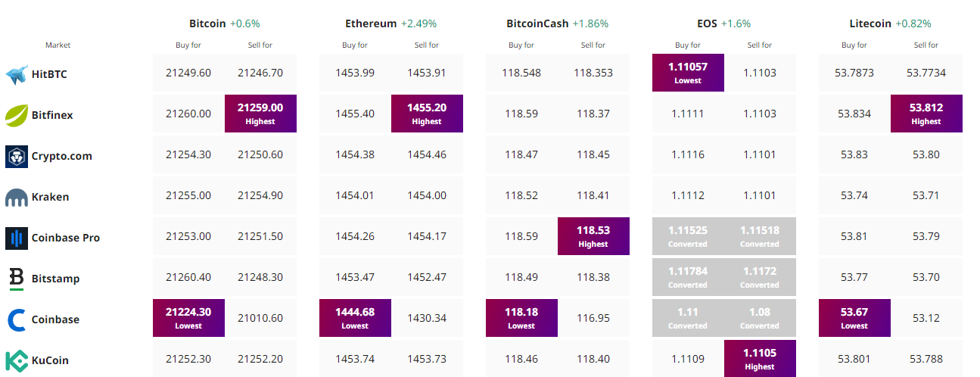The image size is (980, 377).
Task: Click the Crypto.com lion logo icon
Action: 17,156
